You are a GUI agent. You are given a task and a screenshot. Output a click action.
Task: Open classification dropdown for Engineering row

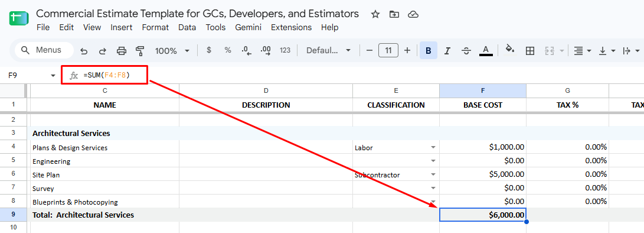pos(433,161)
